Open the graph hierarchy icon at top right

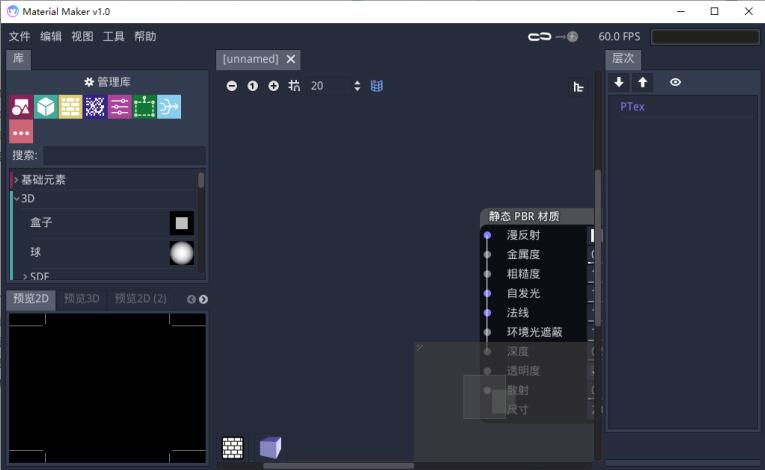(578, 87)
